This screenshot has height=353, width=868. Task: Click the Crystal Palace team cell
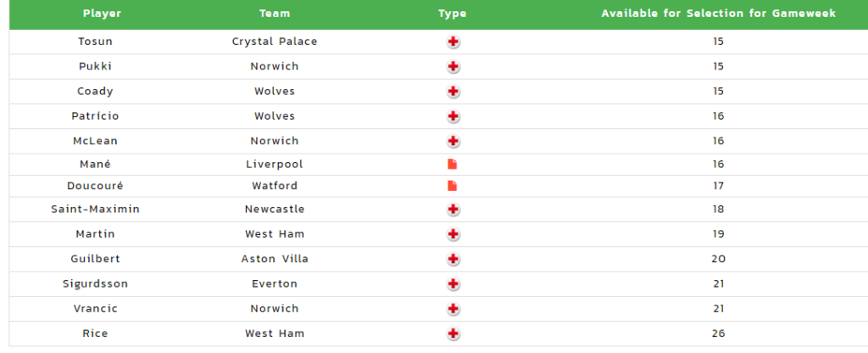(x=275, y=42)
